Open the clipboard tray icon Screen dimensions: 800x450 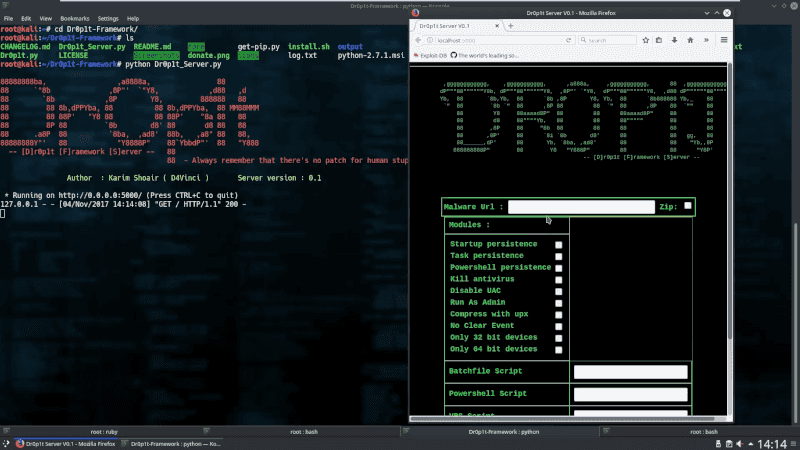click(729, 444)
